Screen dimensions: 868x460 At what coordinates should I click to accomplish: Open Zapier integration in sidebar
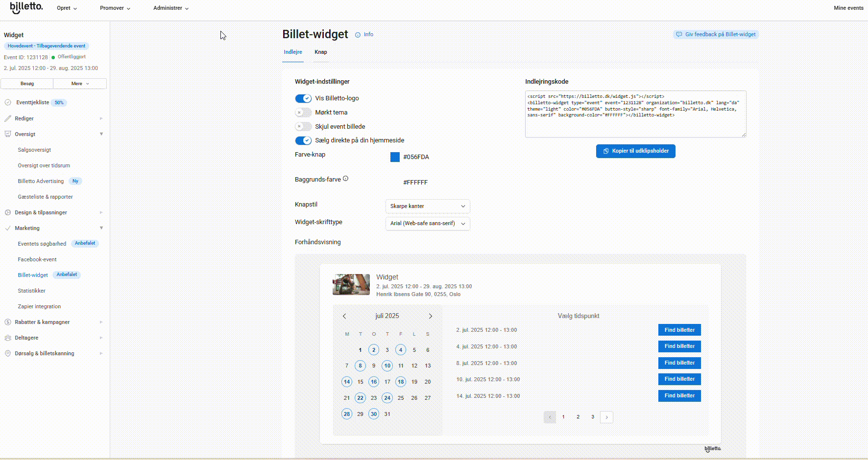pyautogui.click(x=39, y=306)
